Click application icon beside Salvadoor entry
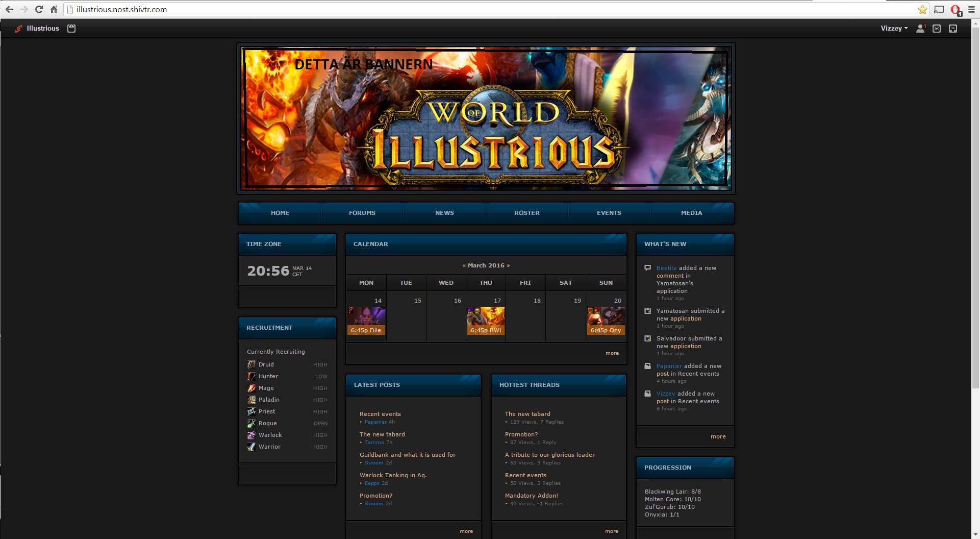The image size is (980, 539). click(647, 338)
